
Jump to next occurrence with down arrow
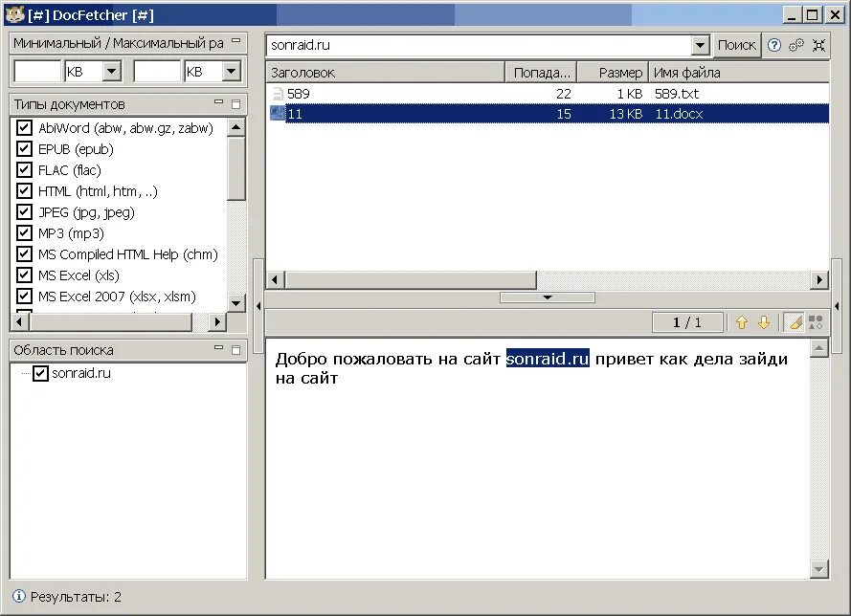pyautogui.click(x=764, y=322)
